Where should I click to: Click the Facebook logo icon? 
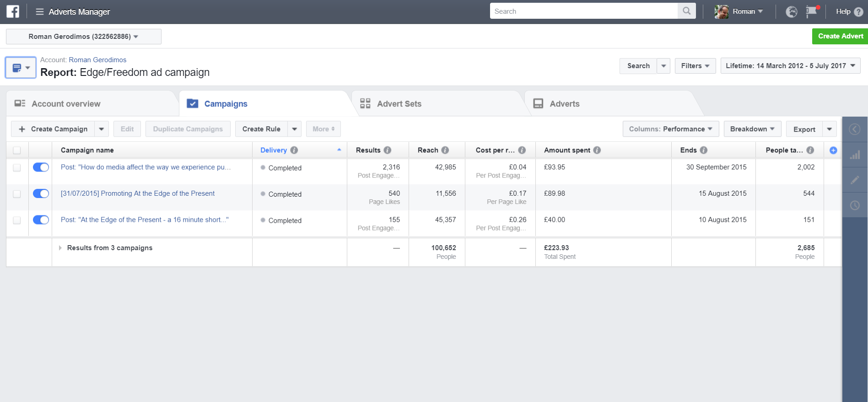[13, 11]
